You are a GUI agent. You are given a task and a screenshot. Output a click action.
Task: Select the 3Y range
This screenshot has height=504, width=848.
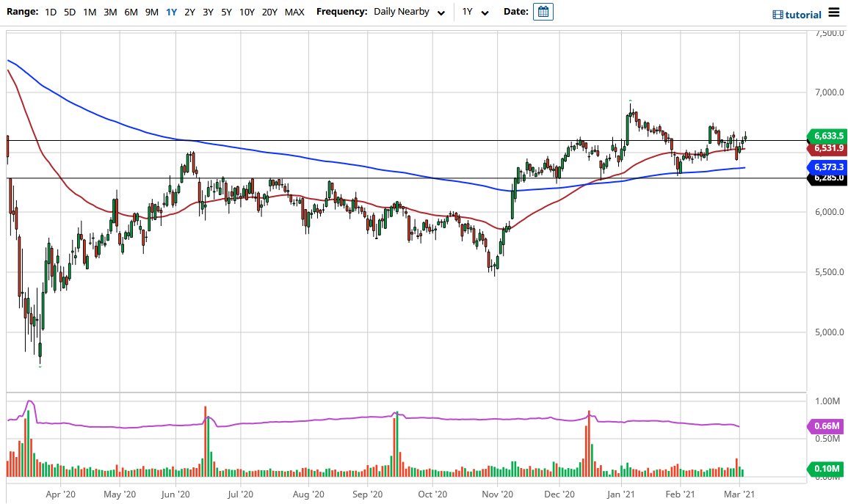(x=209, y=12)
